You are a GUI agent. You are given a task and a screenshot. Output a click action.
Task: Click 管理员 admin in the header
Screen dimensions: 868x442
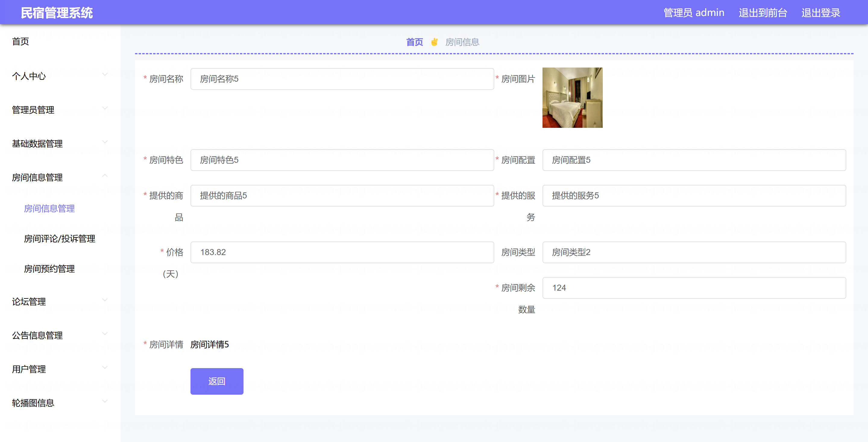pos(694,13)
